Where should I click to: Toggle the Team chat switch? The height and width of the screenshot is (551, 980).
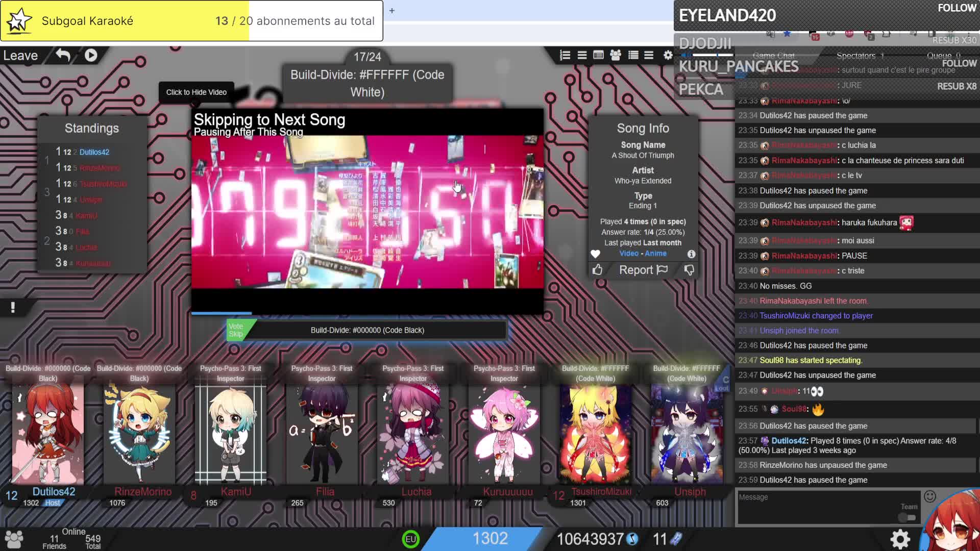908,517
